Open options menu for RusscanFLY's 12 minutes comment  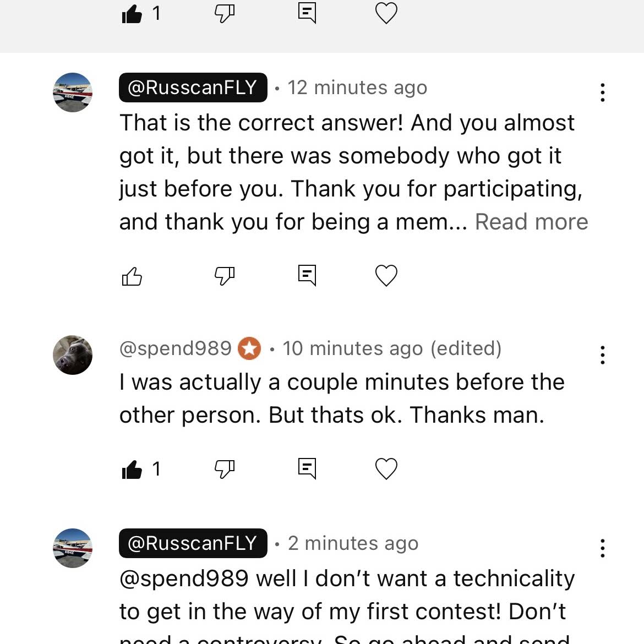coord(603,92)
